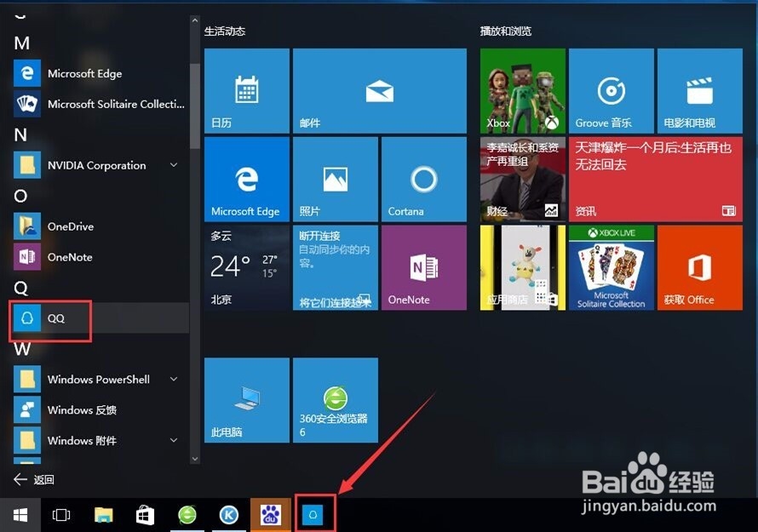Open Microsoft Edge from the app list

pyautogui.click(x=99, y=73)
